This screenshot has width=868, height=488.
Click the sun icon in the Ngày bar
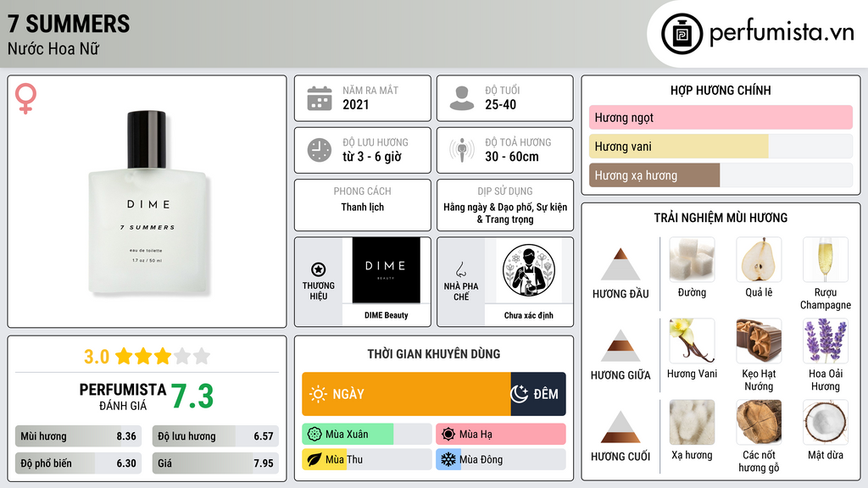click(x=318, y=394)
